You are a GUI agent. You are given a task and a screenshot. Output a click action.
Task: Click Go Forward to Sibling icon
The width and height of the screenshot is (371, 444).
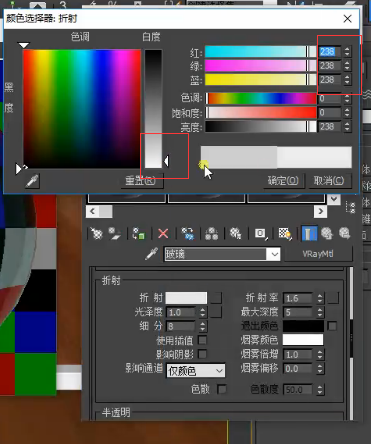344,233
